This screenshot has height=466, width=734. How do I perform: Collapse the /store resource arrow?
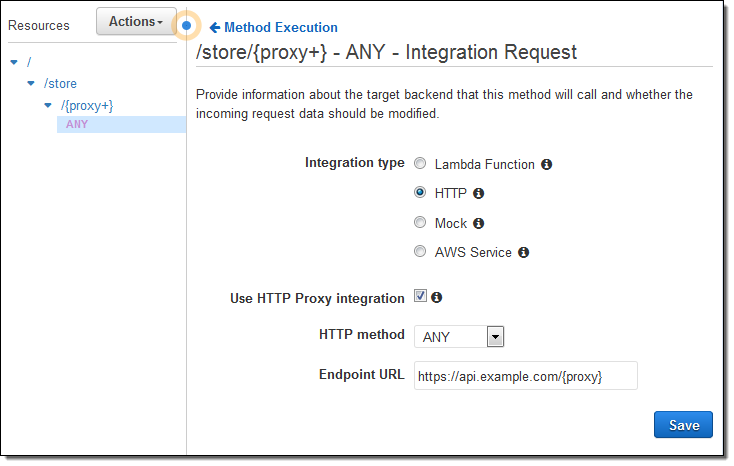32,84
